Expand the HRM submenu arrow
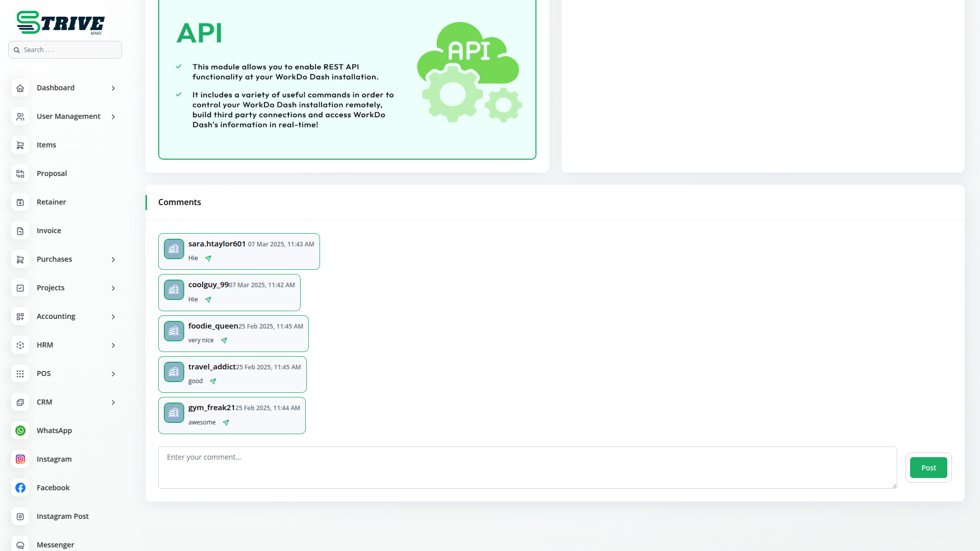 (113, 345)
